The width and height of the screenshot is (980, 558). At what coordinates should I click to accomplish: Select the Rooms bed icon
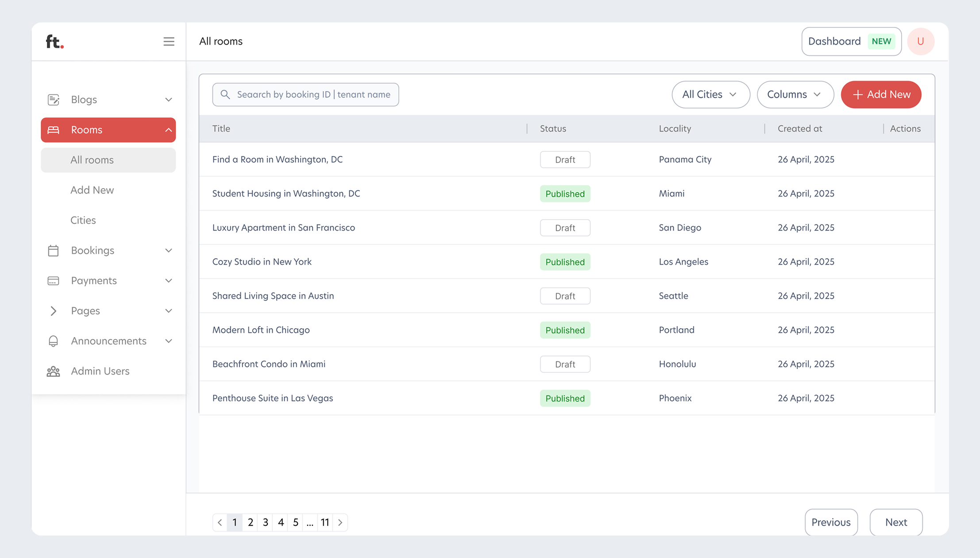pyautogui.click(x=54, y=130)
